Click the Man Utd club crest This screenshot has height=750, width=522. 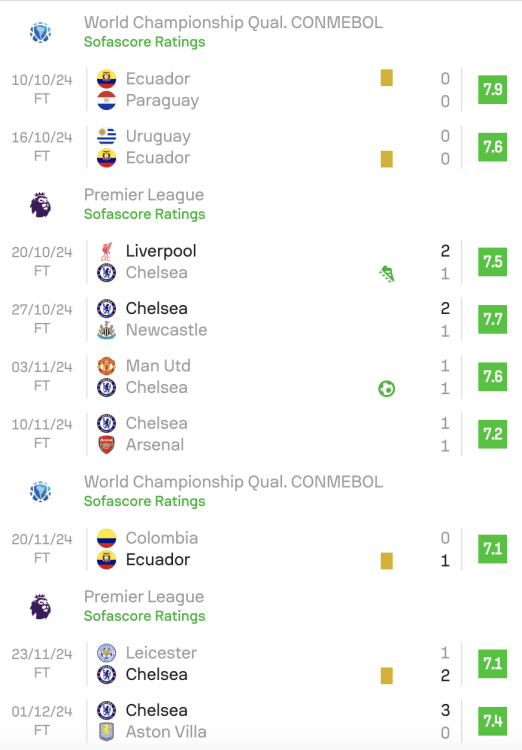106,366
